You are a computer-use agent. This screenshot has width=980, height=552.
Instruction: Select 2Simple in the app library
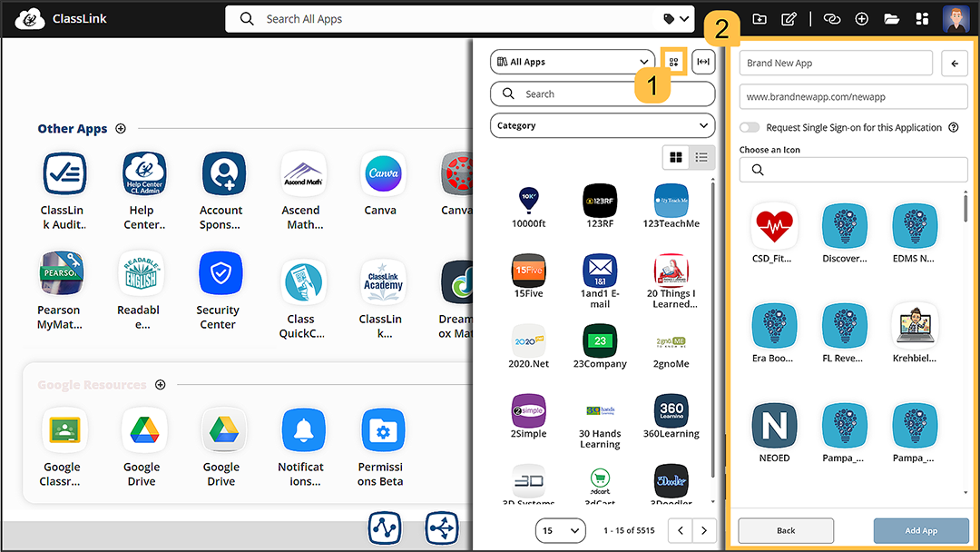[529, 410]
